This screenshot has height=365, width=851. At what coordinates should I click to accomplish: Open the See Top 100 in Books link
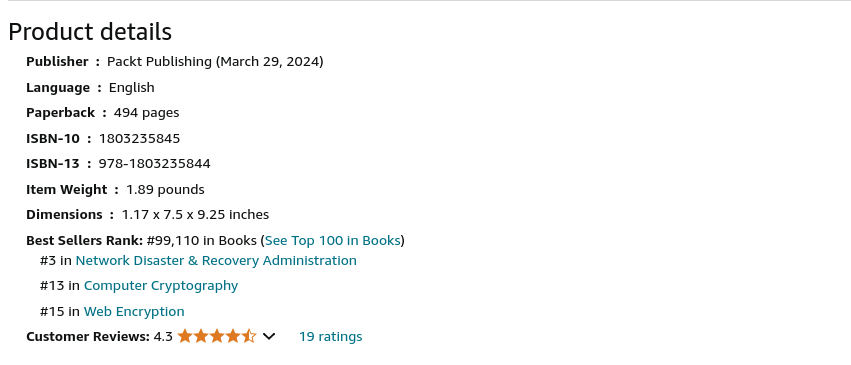333,240
